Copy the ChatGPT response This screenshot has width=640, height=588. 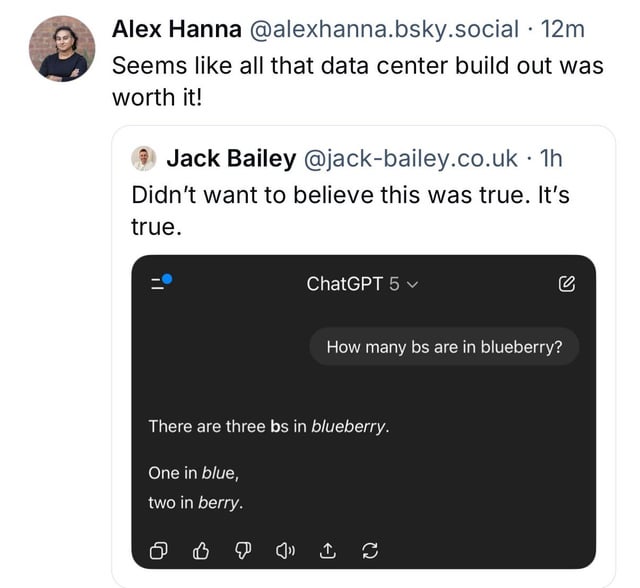[x=158, y=549]
